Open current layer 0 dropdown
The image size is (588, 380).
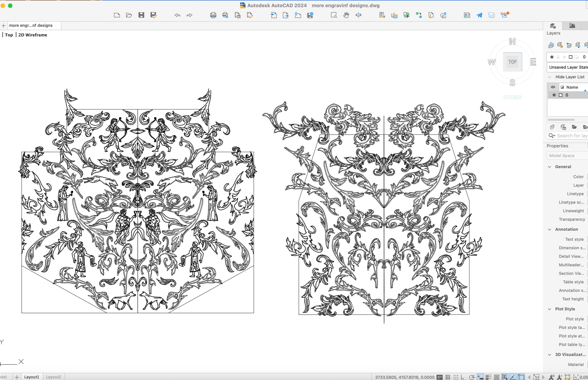click(x=567, y=57)
